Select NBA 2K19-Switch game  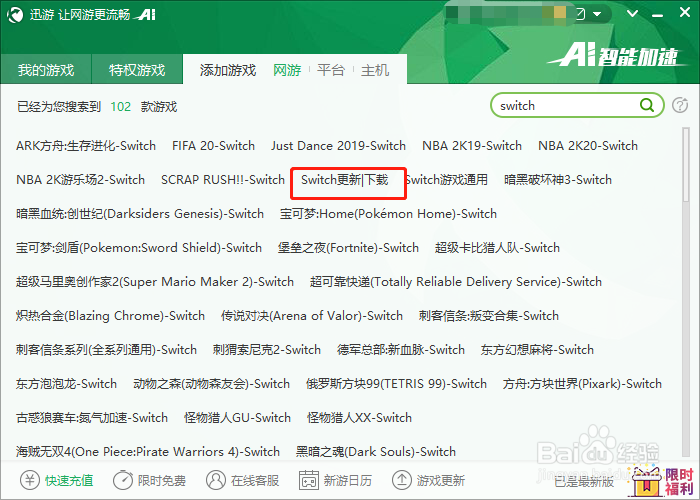coord(472,146)
